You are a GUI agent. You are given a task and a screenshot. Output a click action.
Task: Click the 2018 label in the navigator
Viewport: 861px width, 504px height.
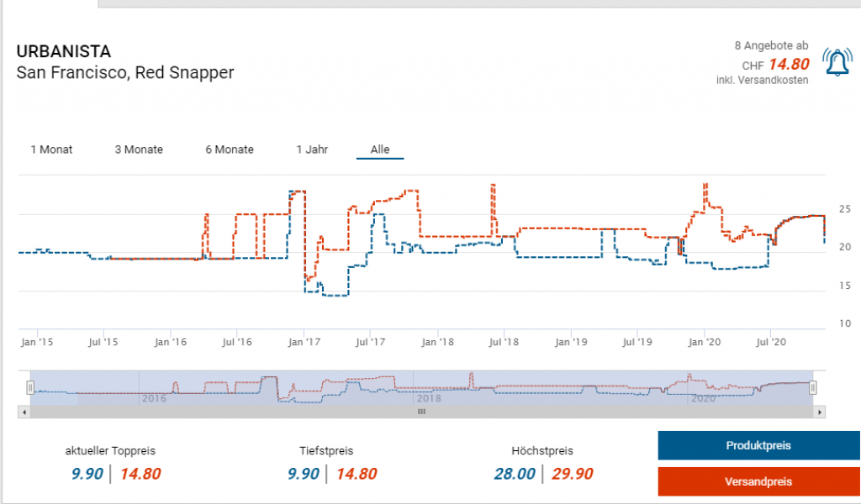[428, 398]
